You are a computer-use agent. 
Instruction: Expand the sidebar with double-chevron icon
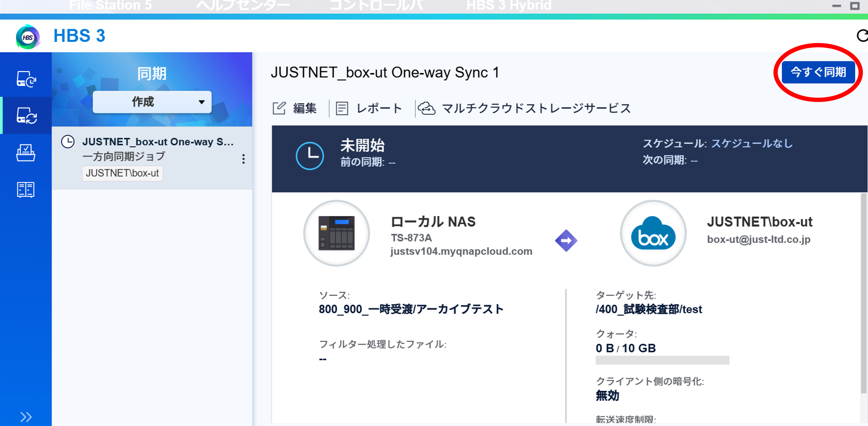tap(26, 417)
